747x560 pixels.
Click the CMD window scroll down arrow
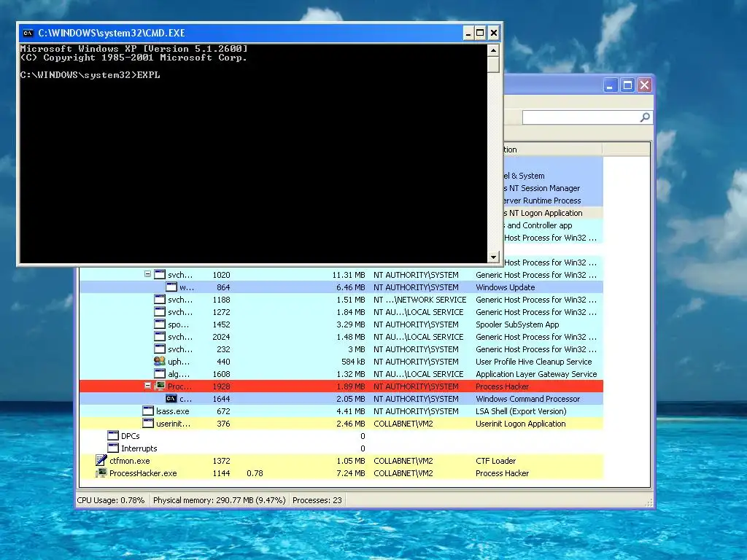494,257
